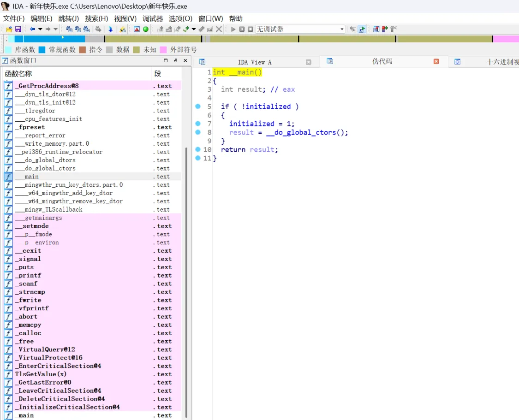Image resolution: width=519 pixels, height=420 pixels.
Task: Open the 编辑(E) menu
Action: [x=42, y=18]
